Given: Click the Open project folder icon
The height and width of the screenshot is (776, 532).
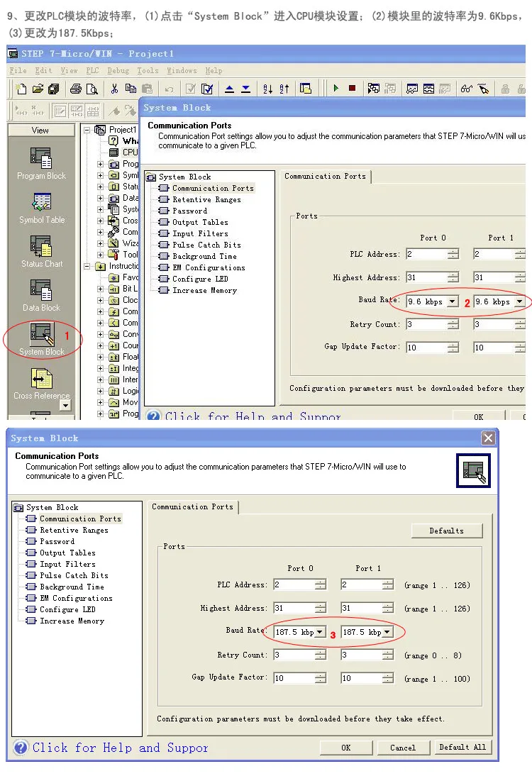Looking at the screenshot, I should click(x=38, y=89).
